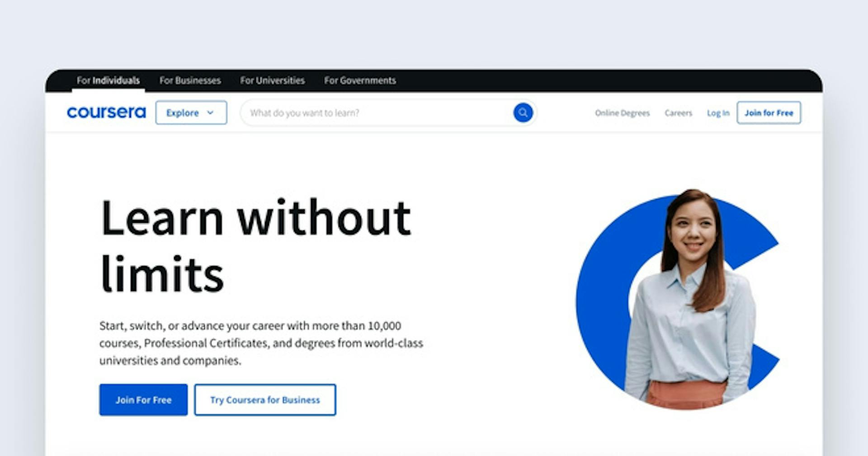
Task: Click the solid blue Join For Free button
Action: (143, 400)
